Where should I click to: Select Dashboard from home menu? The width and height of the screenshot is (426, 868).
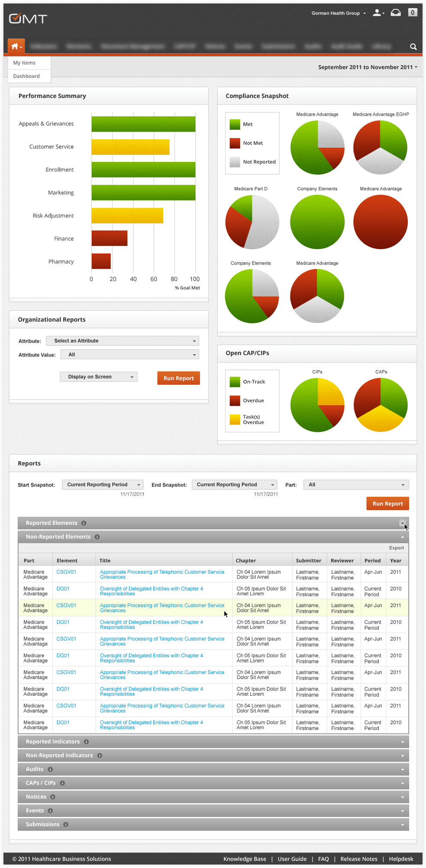tap(26, 76)
